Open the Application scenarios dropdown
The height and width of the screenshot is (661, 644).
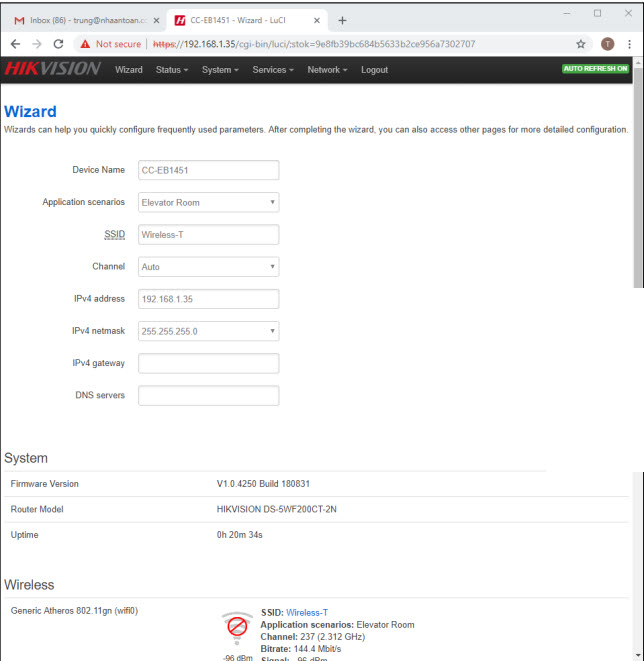(208, 202)
